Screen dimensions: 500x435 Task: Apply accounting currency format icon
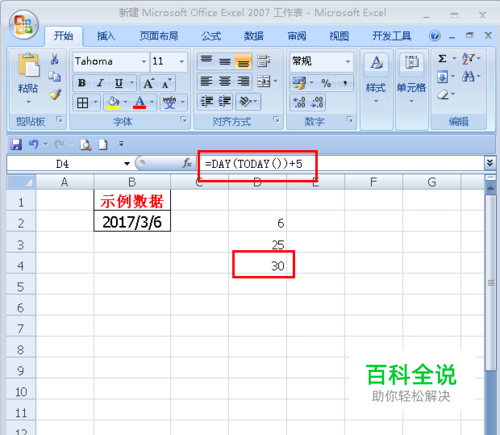(299, 83)
